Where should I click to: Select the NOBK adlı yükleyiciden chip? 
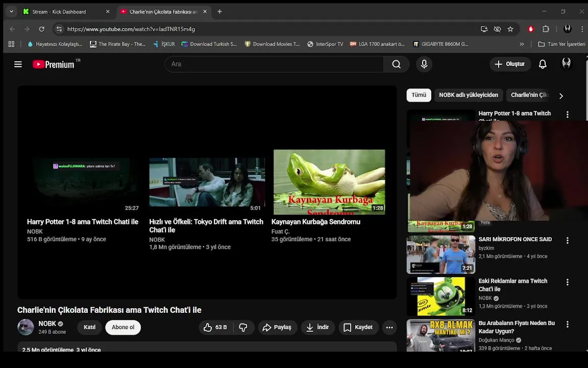pos(469,95)
